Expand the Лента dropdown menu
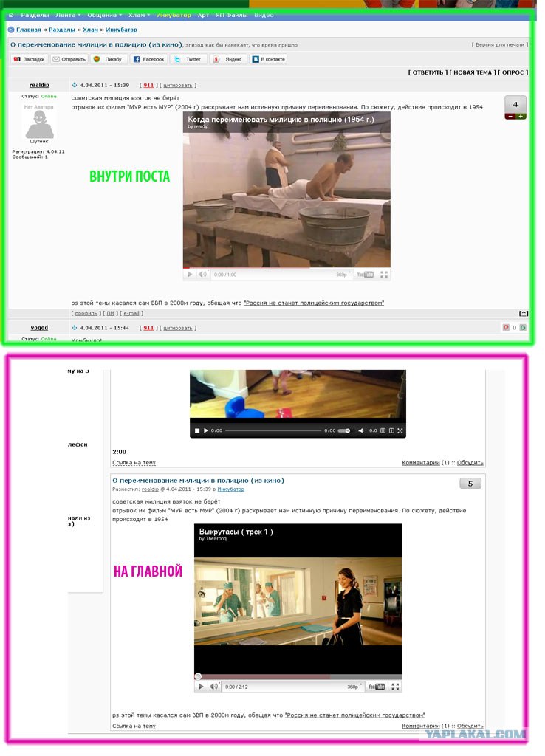 click(68, 15)
